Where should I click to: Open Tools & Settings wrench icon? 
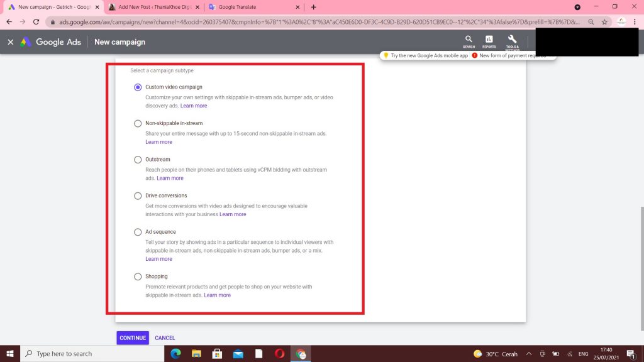512,41
